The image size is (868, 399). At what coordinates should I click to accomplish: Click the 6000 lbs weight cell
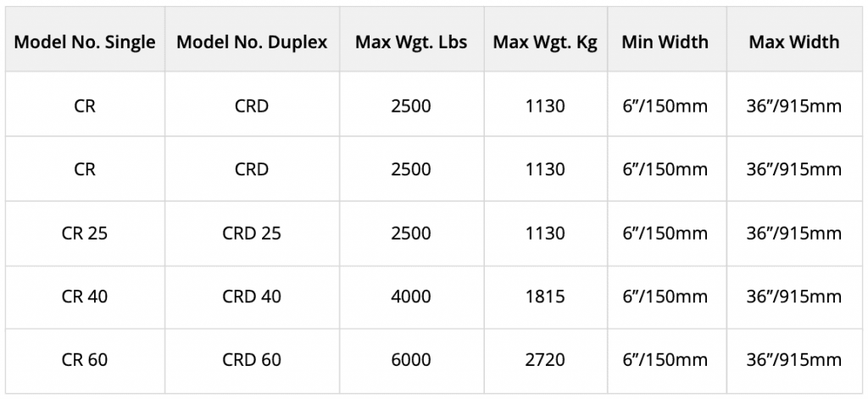[411, 360]
